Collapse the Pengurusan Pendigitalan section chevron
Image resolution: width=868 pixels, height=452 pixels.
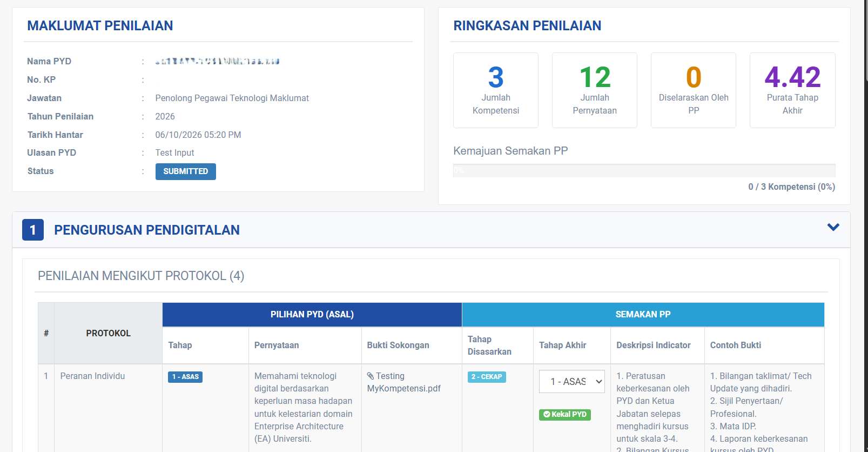(833, 227)
